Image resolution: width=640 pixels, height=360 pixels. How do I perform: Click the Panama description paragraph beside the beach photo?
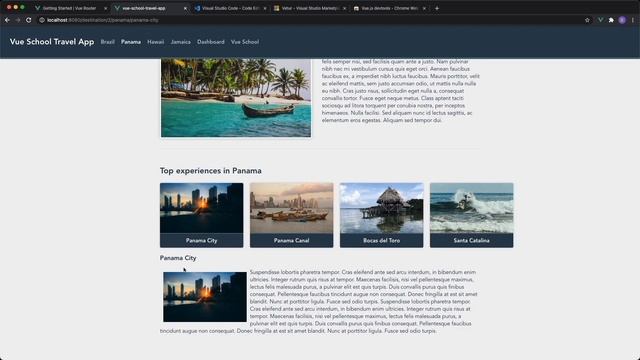click(400, 91)
